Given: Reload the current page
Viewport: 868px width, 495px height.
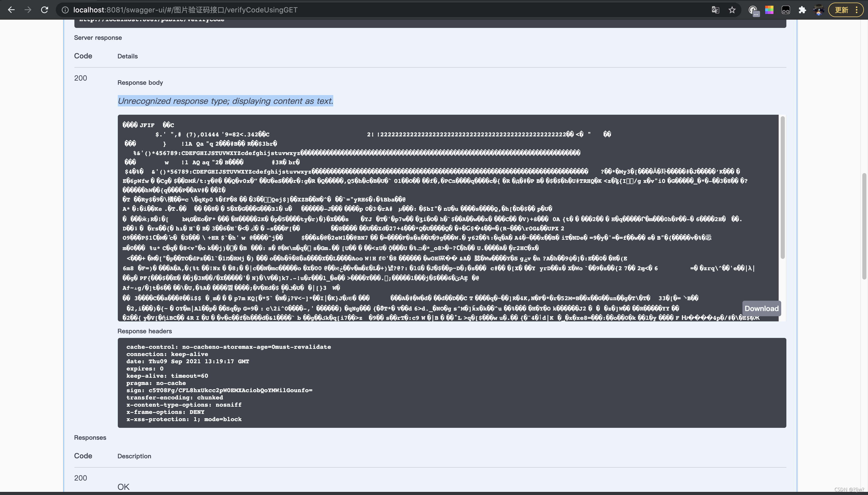Looking at the screenshot, I should [x=44, y=10].
